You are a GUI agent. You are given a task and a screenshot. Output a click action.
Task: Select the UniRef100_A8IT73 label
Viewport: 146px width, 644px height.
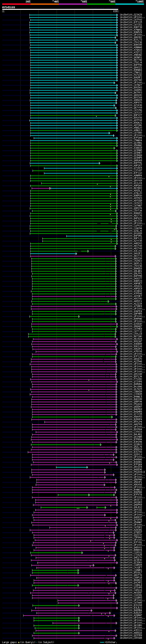click(131, 256)
